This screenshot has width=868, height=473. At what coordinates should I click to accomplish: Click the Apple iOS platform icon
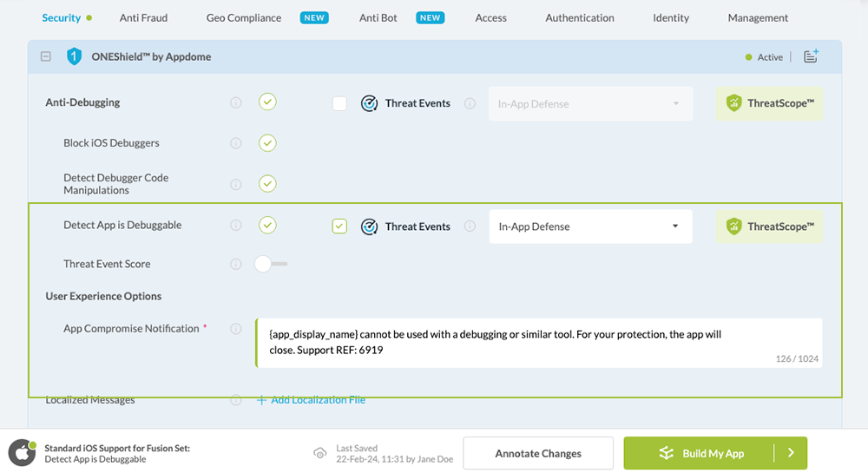click(22, 453)
